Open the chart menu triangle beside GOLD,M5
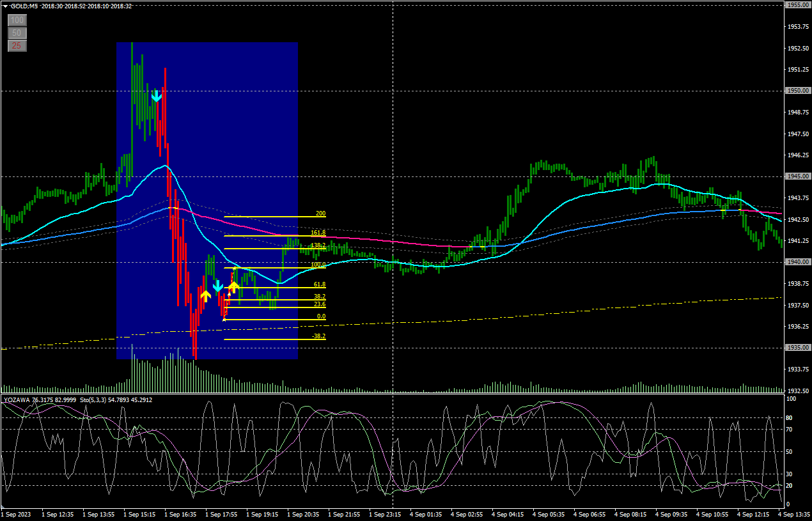812x521 pixels. click(5, 6)
